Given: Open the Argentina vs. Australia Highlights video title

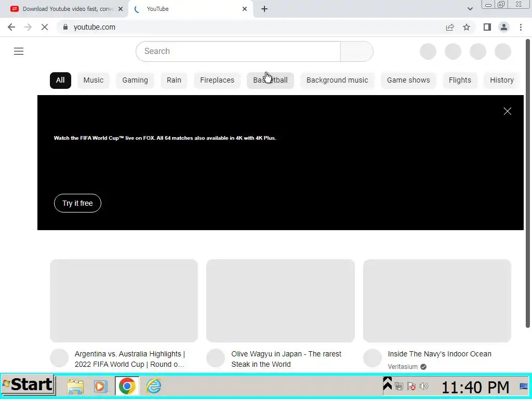Looking at the screenshot, I should pyautogui.click(x=129, y=359).
